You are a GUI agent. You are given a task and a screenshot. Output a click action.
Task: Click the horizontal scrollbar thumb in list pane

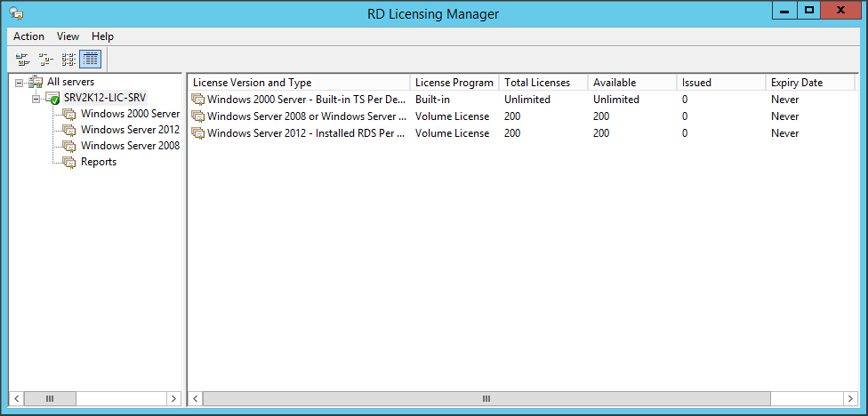tap(485, 399)
